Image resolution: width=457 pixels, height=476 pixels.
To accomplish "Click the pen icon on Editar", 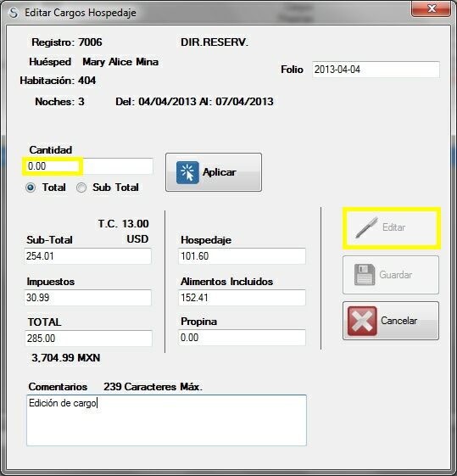I will coord(366,227).
